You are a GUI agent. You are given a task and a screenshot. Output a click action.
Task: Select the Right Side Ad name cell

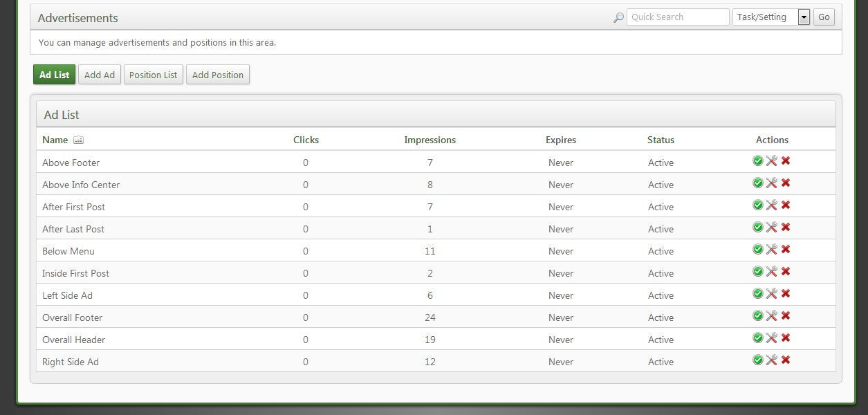[70, 362]
